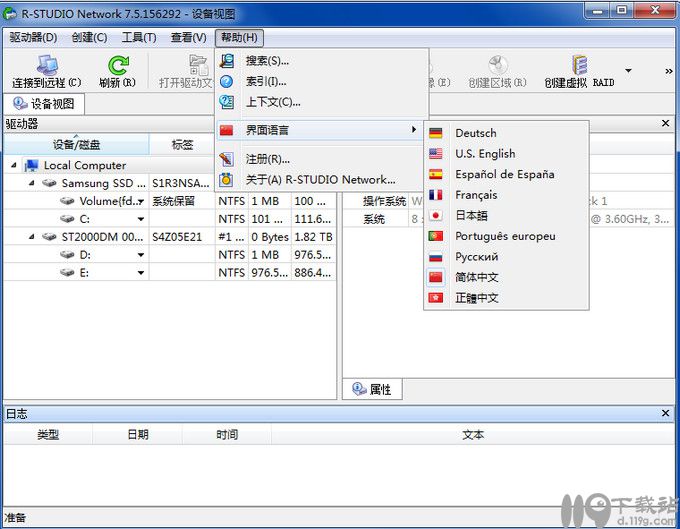Switch language to Español de España
This screenshot has height=529, width=680.
[x=506, y=174]
